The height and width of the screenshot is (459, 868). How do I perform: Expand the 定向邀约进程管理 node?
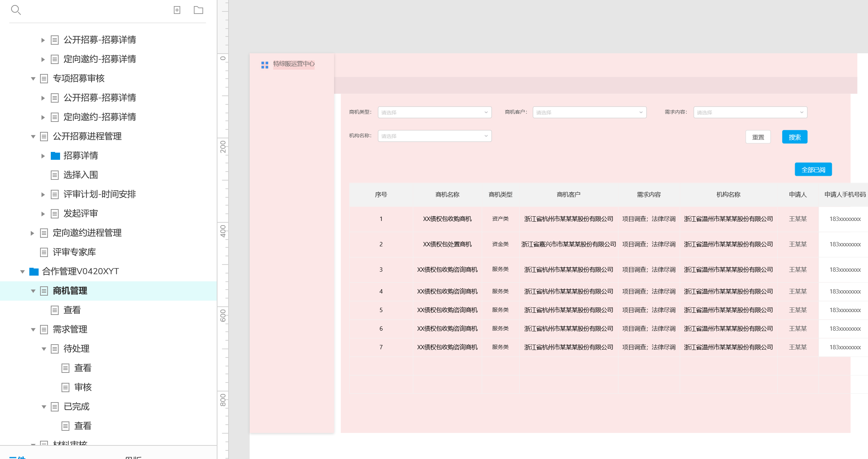point(32,233)
